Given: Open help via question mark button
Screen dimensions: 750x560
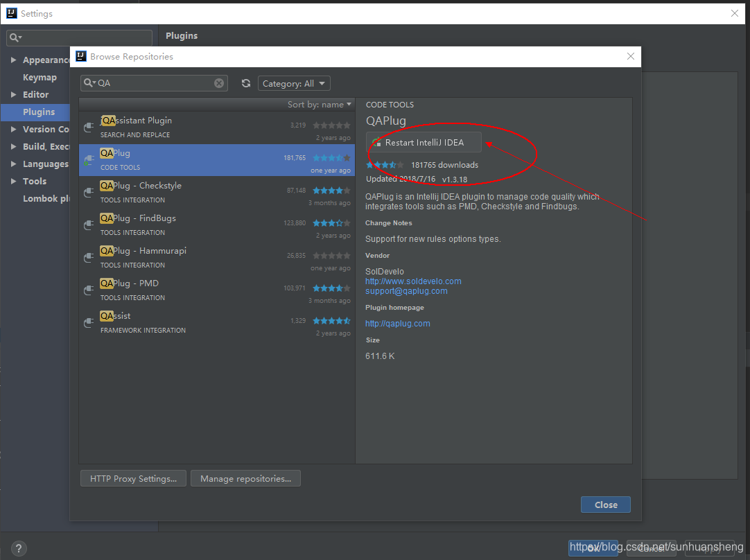Looking at the screenshot, I should (x=18, y=548).
